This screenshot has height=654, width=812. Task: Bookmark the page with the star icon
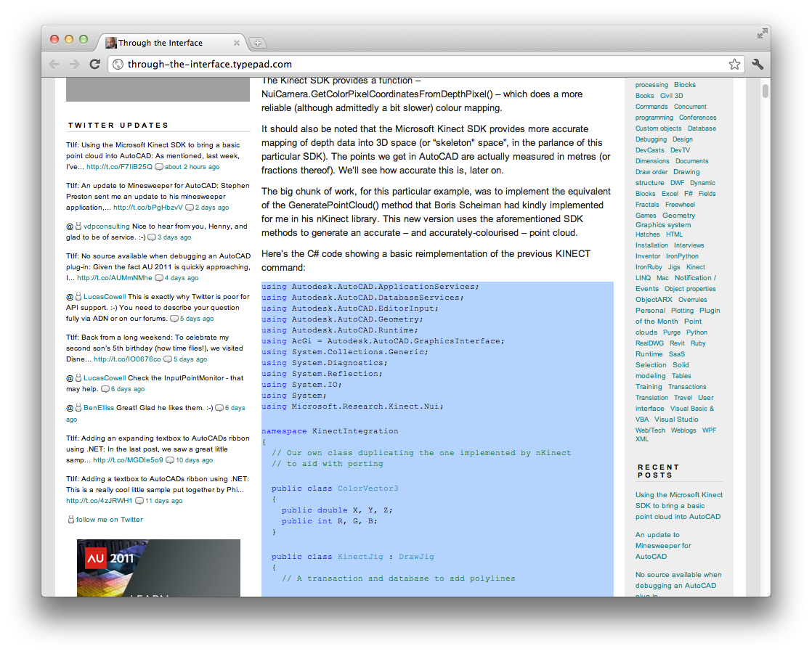(x=734, y=65)
